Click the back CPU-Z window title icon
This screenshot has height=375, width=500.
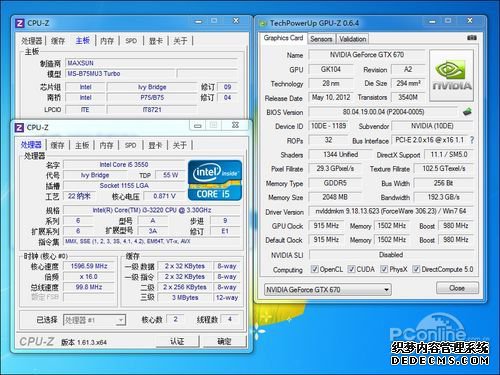(20, 23)
